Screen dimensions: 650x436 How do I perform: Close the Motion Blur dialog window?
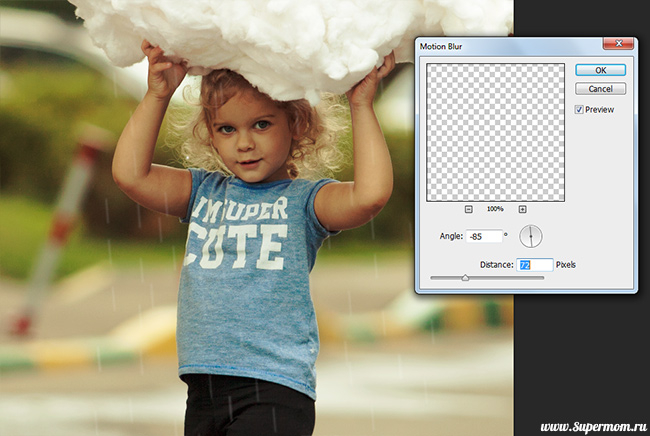click(618, 45)
